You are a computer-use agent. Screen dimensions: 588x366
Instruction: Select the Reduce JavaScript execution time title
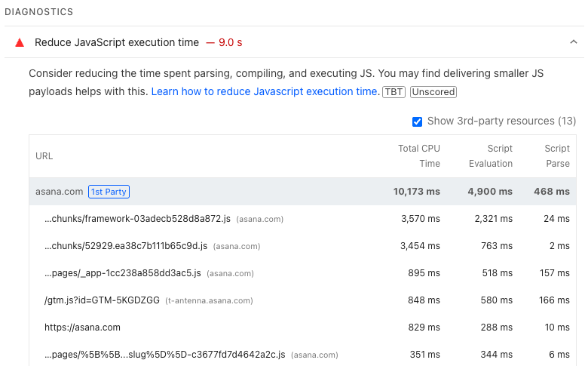(117, 42)
